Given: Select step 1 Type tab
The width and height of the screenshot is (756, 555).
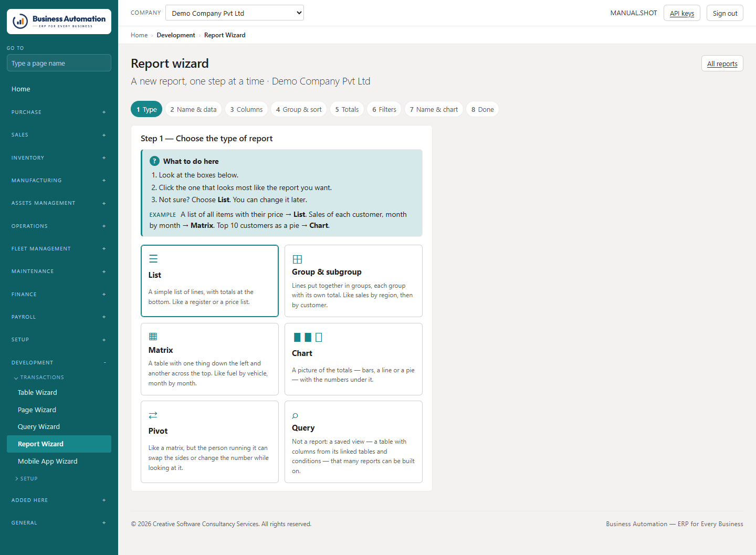Looking at the screenshot, I should [146, 109].
